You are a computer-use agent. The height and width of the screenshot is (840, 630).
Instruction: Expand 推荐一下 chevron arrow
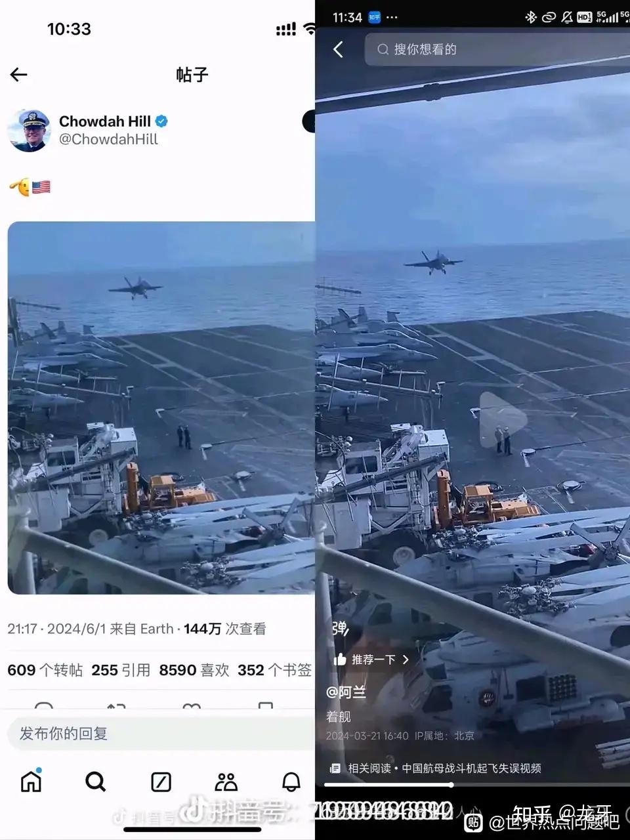click(406, 660)
